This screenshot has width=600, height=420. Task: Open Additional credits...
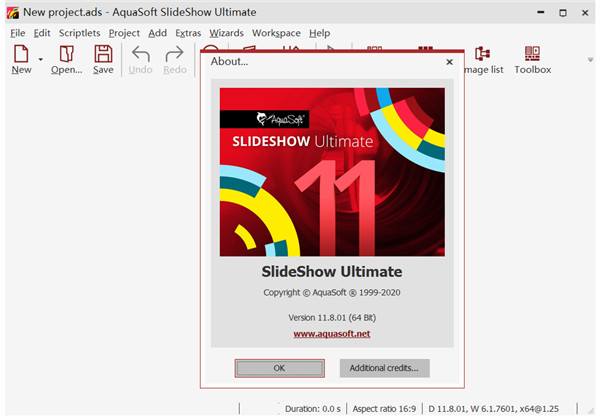click(384, 368)
